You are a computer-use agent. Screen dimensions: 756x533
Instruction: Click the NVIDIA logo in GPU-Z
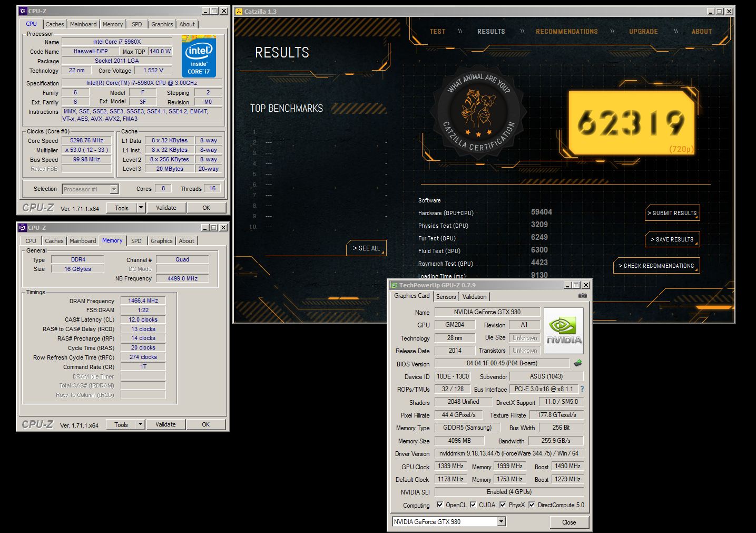pos(564,330)
